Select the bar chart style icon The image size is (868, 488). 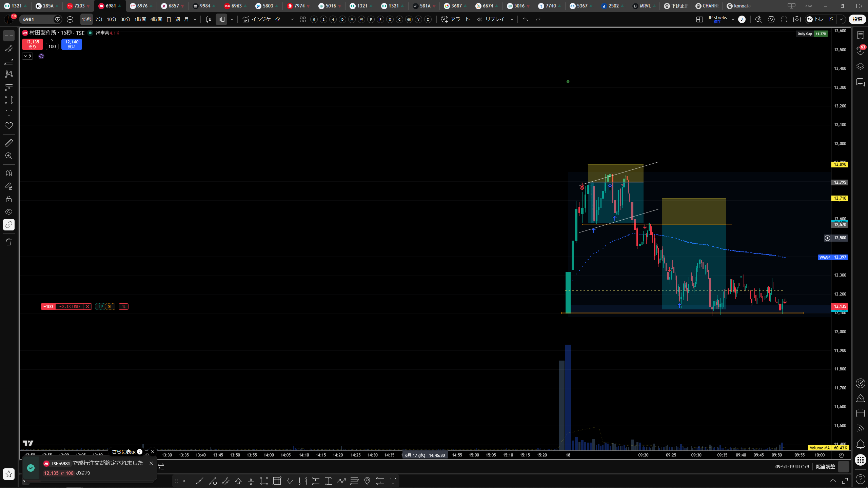coord(209,19)
